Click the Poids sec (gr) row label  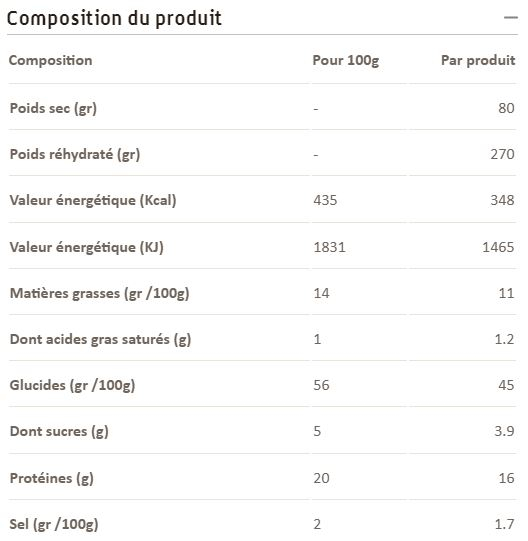53,108
